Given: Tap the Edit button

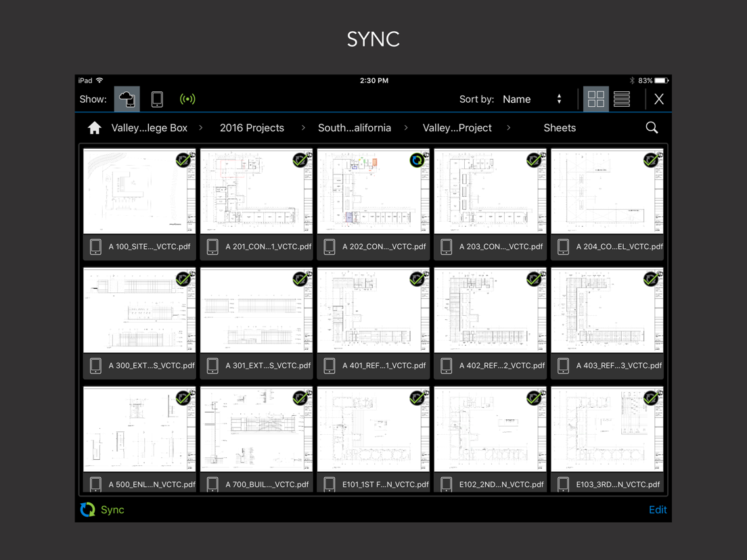Looking at the screenshot, I should pos(658,509).
